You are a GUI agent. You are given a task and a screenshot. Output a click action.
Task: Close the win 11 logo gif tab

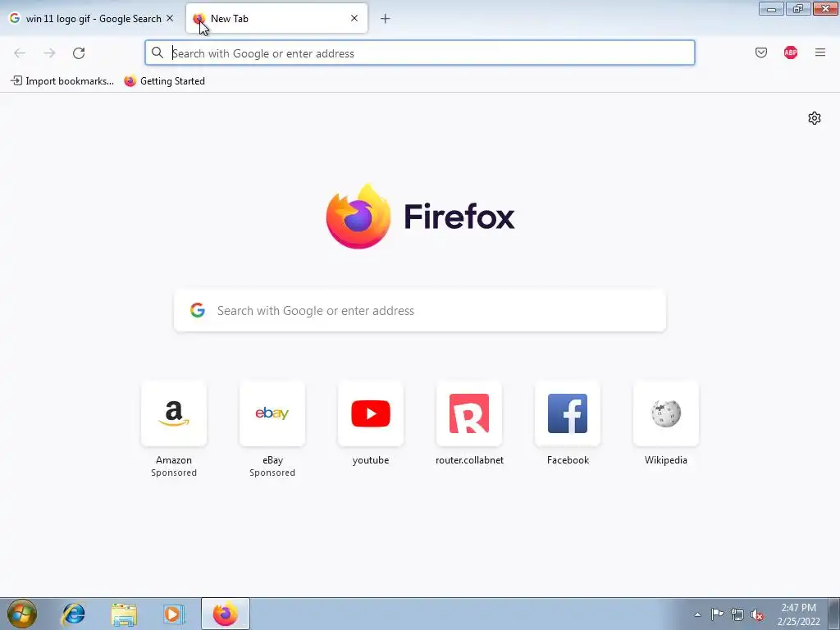click(x=170, y=18)
